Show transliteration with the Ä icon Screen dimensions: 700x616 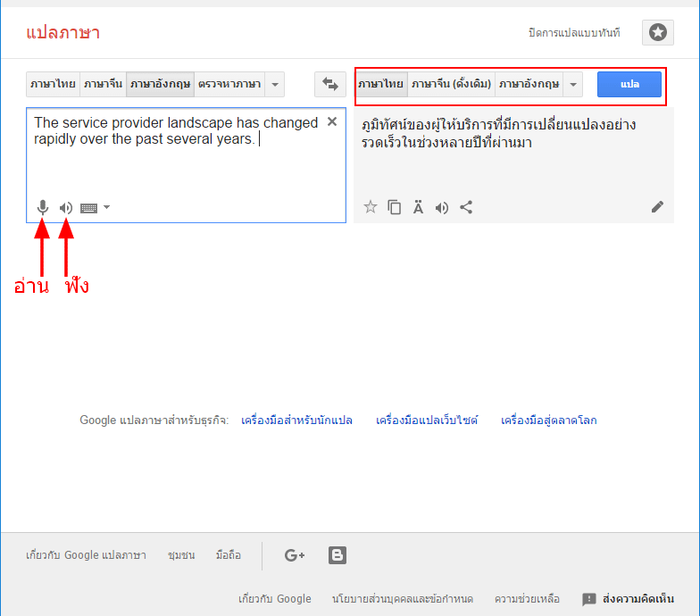click(418, 207)
